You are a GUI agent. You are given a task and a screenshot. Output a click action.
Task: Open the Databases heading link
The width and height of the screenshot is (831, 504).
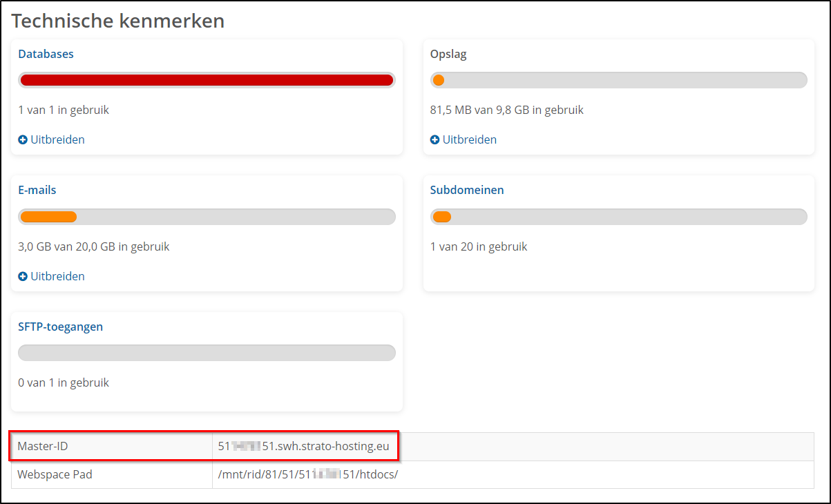(x=46, y=54)
